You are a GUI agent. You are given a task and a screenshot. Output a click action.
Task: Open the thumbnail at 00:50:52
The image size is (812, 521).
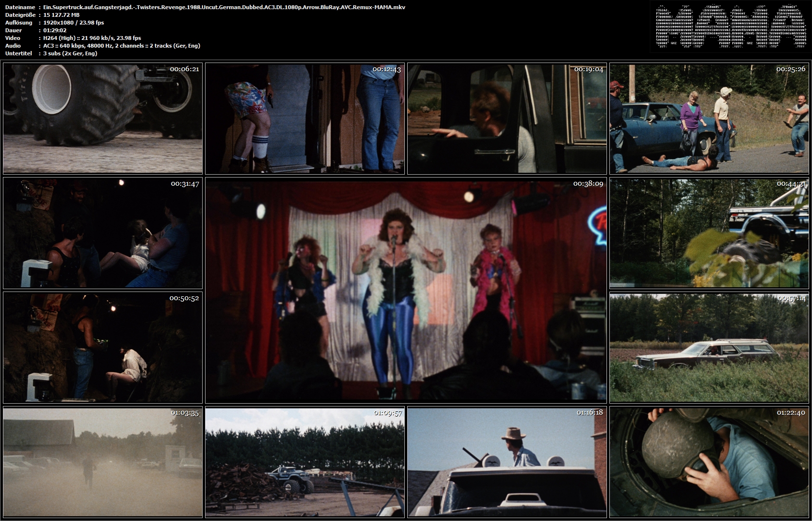(x=103, y=347)
